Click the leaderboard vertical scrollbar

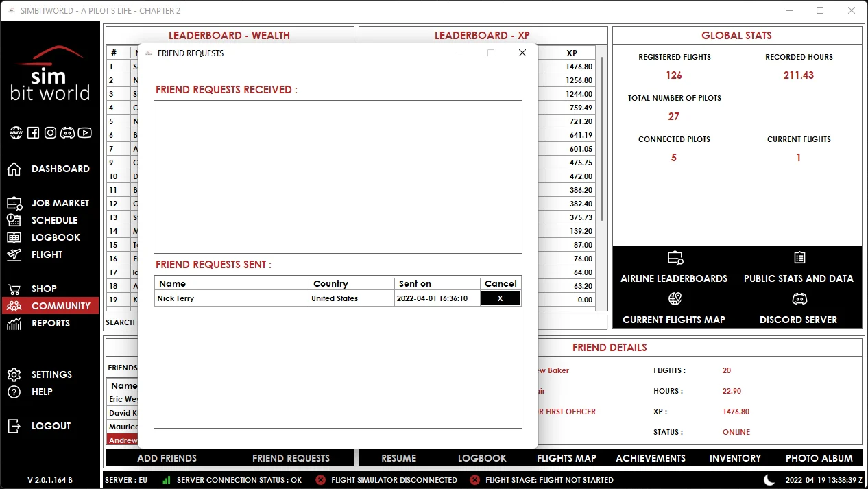[602, 137]
